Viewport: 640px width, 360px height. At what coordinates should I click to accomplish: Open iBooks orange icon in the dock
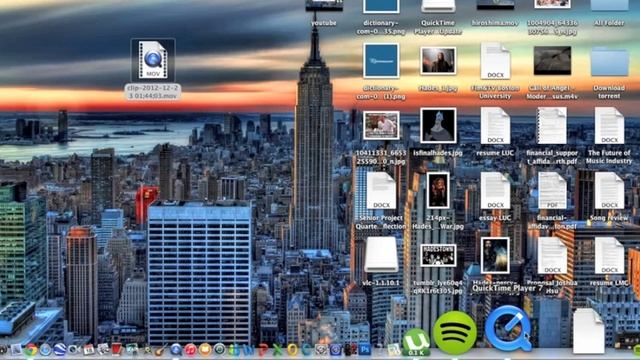coord(205,349)
